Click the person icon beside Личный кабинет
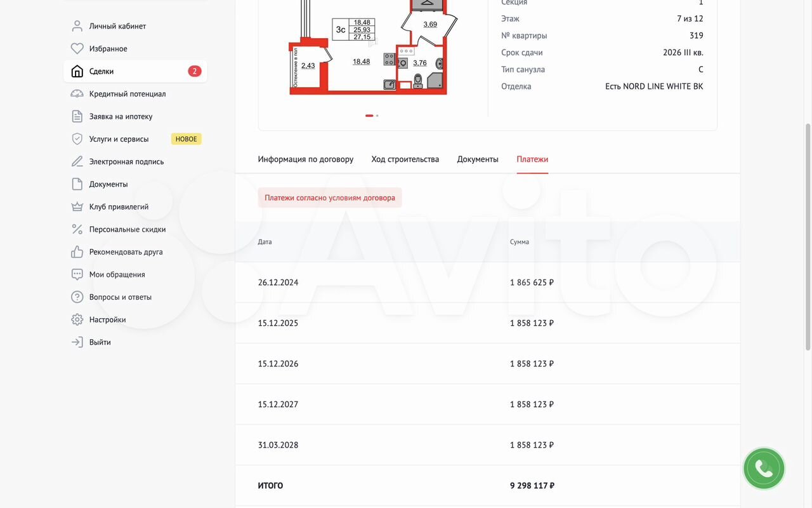Image resolution: width=812 pixels, height=508 pixels. pyautogui.click(x=77, y=26)
